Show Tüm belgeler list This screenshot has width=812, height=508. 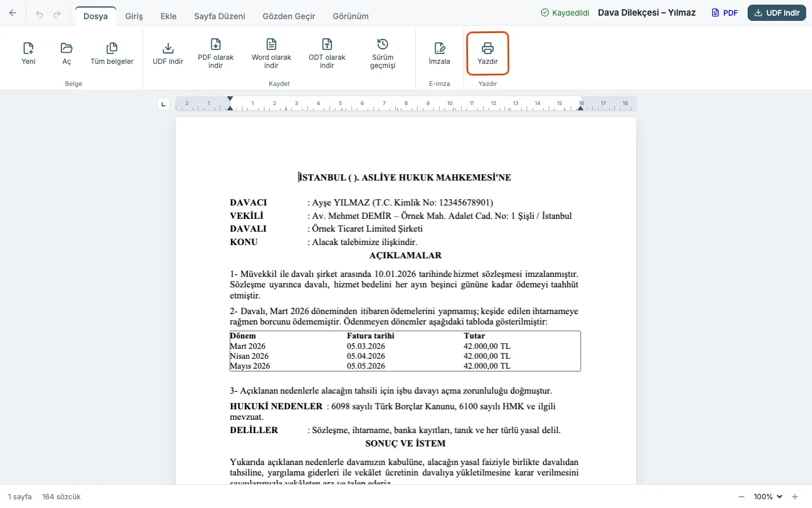tap(112, 53)
